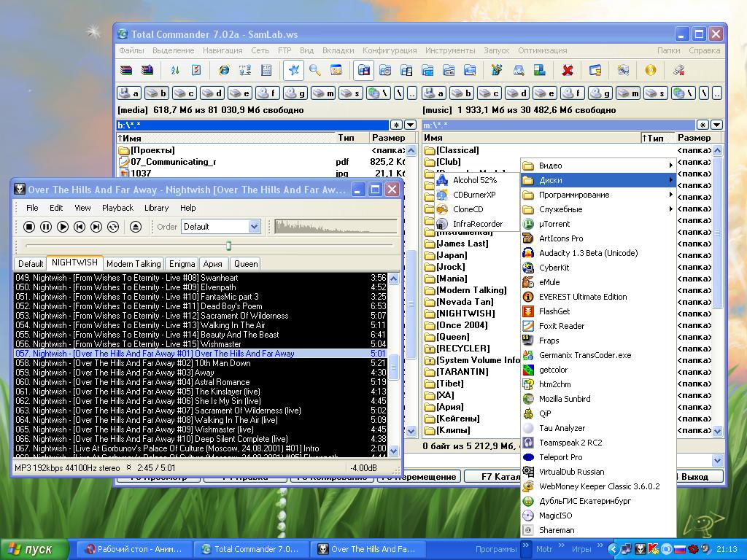Open the command line history dropdown
747x560 pixels.
(x=717, y=460)
